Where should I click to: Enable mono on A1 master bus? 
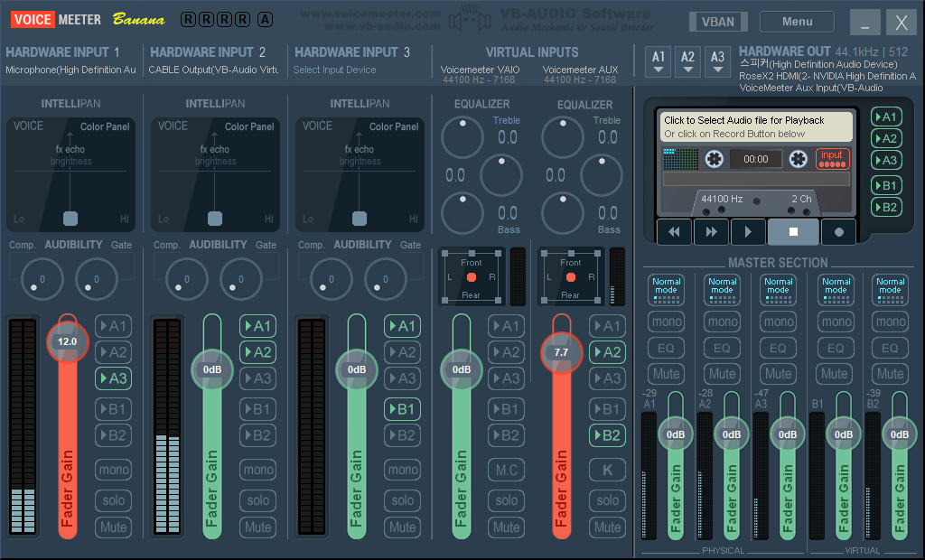[x=666, y=322]
